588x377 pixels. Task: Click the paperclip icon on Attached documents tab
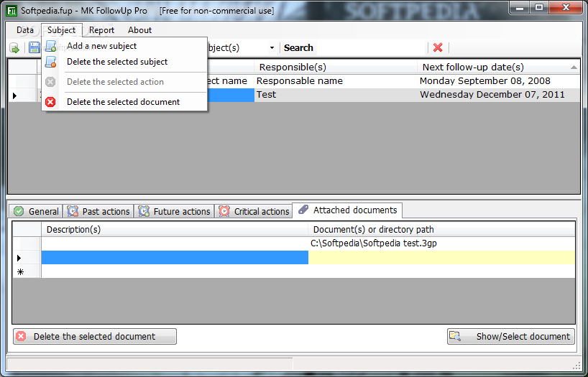coord(303,210)
